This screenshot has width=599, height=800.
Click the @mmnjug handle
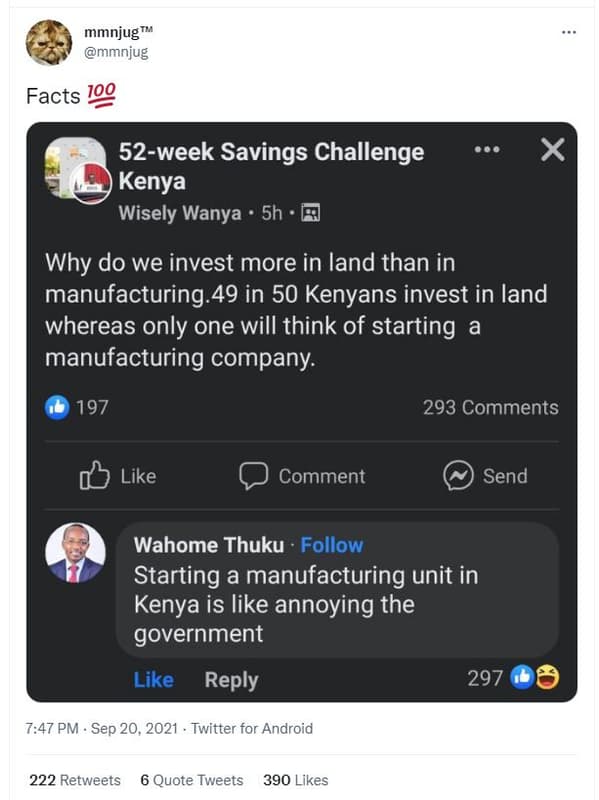coord(114,49)
